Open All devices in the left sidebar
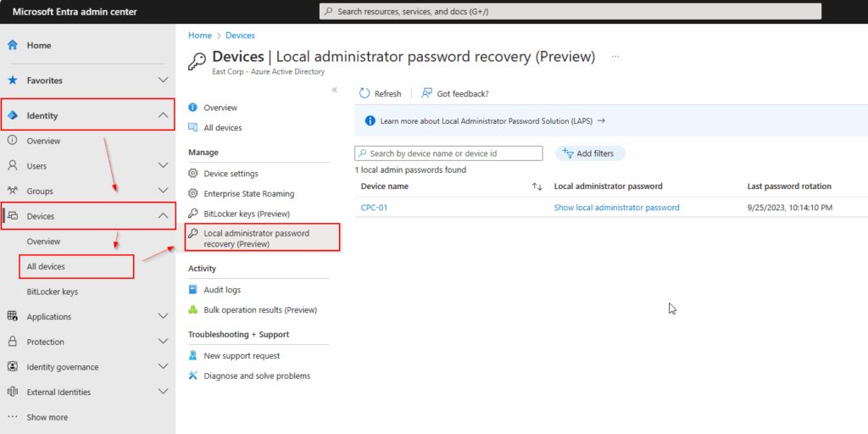 (46, 267)
